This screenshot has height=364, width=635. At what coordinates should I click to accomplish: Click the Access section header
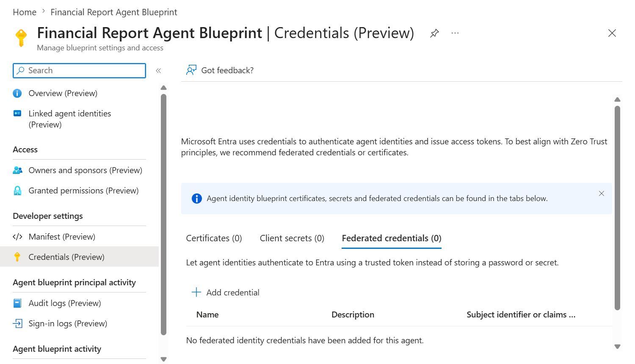click(x=25, y=149)
